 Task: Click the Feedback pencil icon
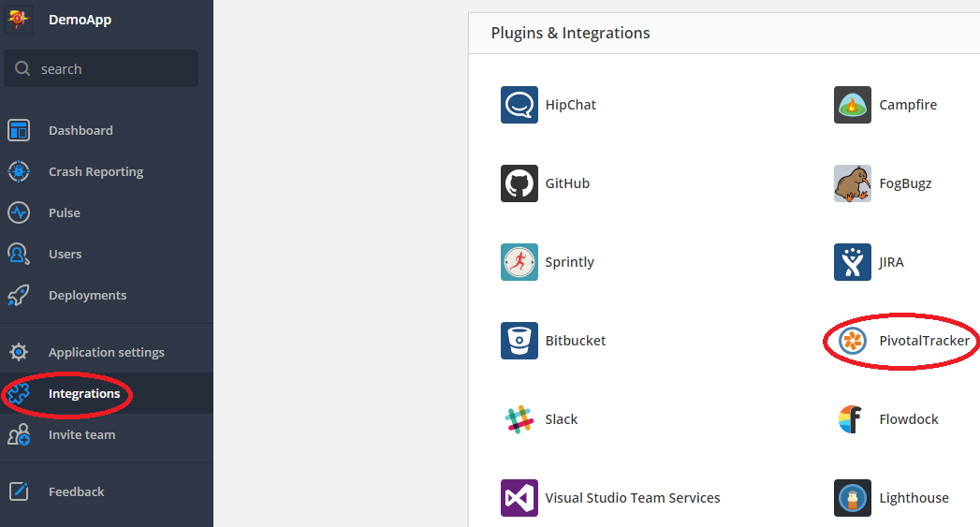(x=19, y=491)
